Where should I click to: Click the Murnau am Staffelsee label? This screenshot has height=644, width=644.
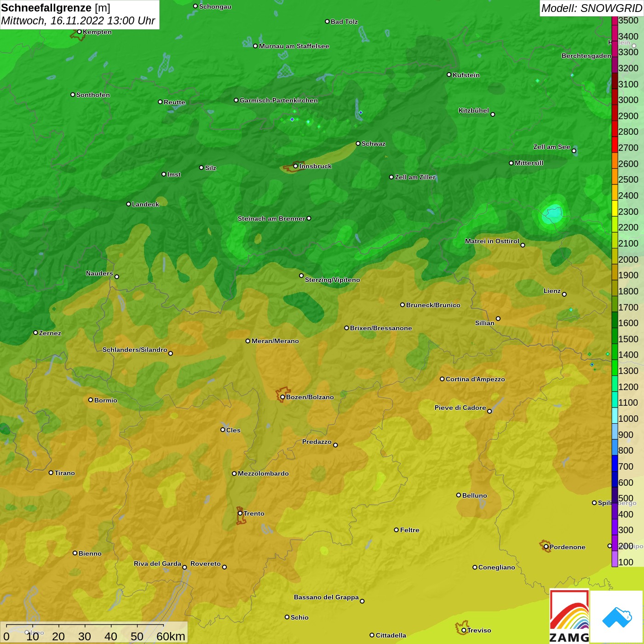click(294, 46)
